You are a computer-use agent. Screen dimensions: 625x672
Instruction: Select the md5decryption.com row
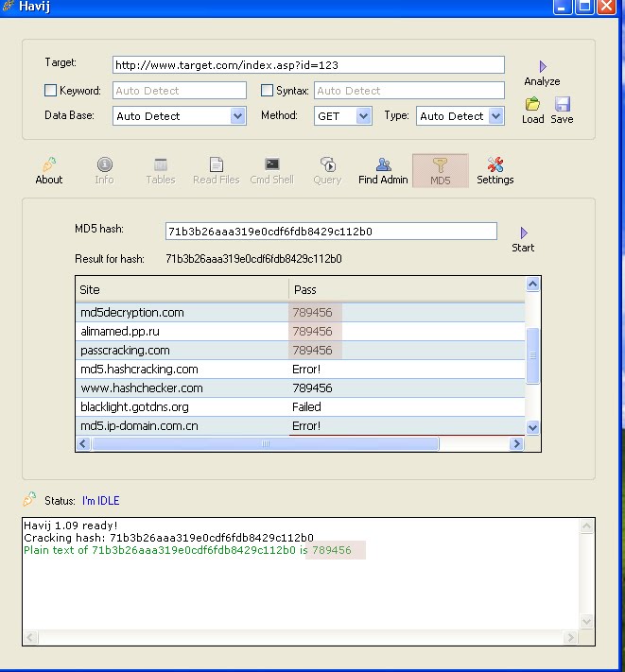tap(300, 313)
